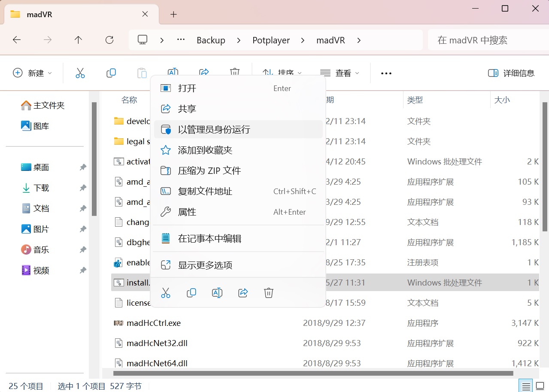
Task: Click the Share icon at the context menu bottom
Action: [243, 293]
